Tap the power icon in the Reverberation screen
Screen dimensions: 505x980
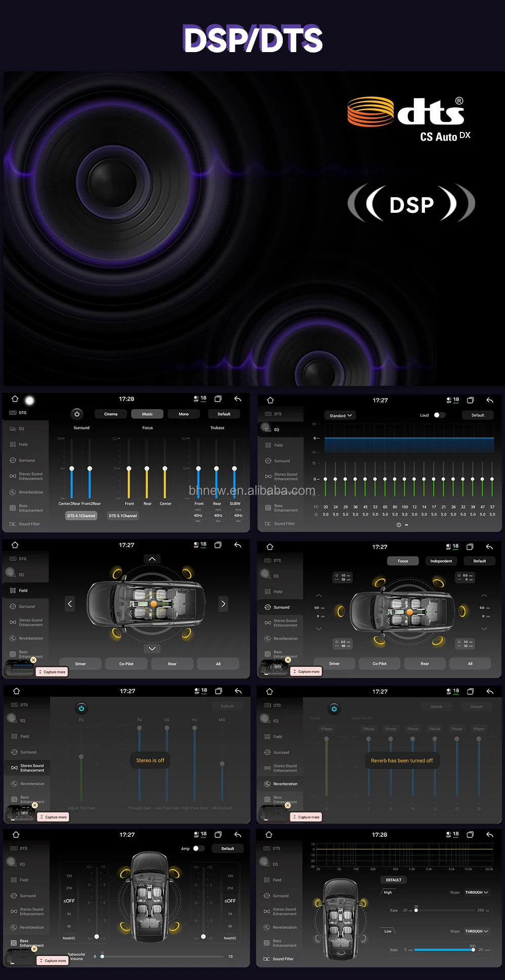(334, 708)
